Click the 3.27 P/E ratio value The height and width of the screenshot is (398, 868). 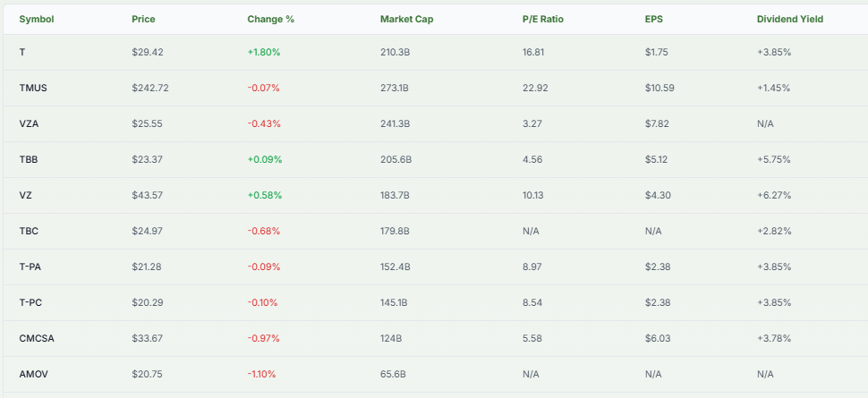(x=532, y=124)
